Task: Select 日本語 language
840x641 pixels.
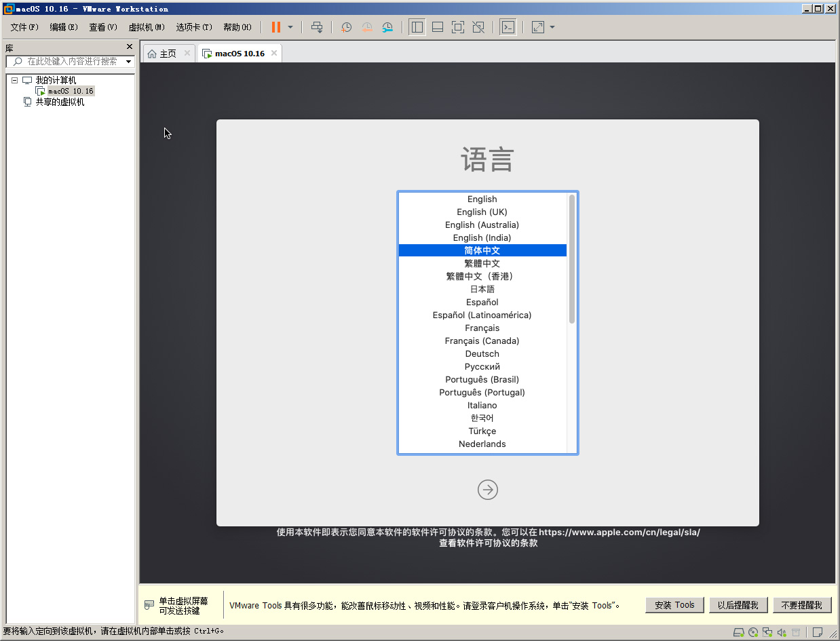Action: point(482,289)
